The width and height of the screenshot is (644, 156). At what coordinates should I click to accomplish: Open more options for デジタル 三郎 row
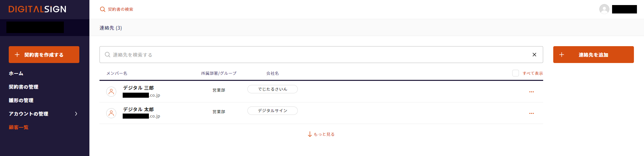[x=531, y=92]
